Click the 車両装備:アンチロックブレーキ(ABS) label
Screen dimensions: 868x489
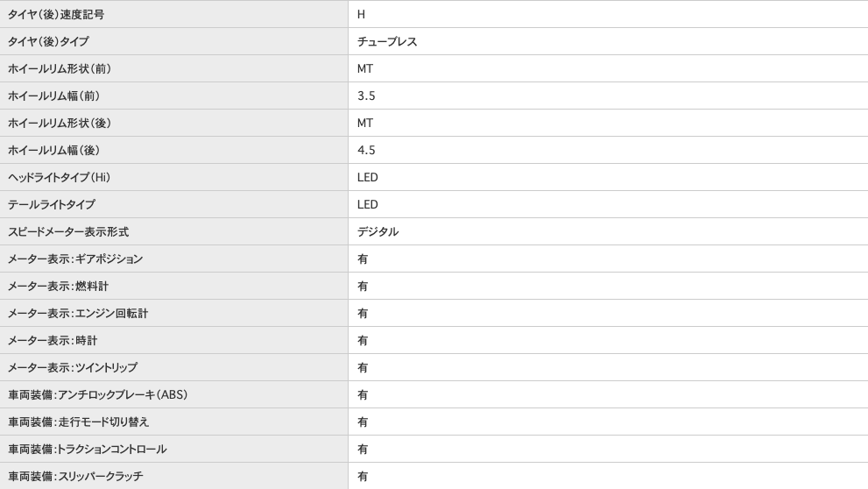[x=98, y=395]
